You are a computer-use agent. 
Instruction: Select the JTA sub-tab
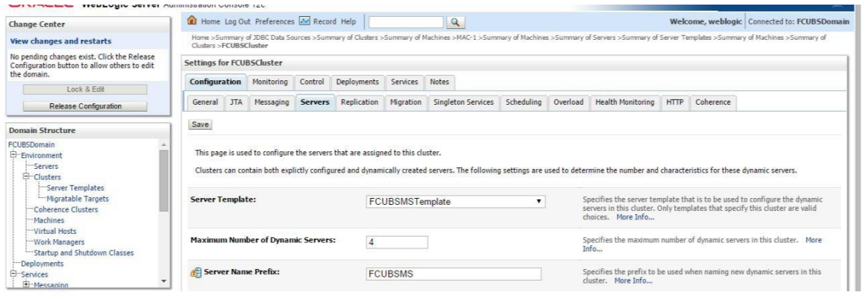pos(237,102)
